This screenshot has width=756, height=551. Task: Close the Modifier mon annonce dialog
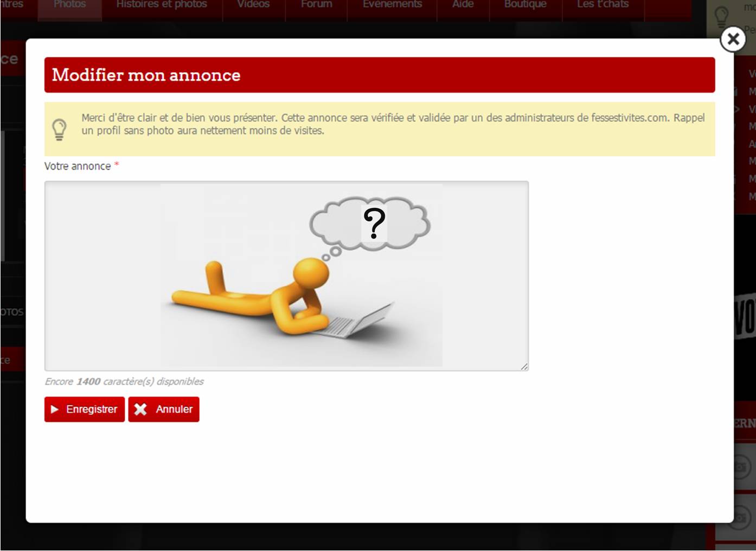[733, 39]
